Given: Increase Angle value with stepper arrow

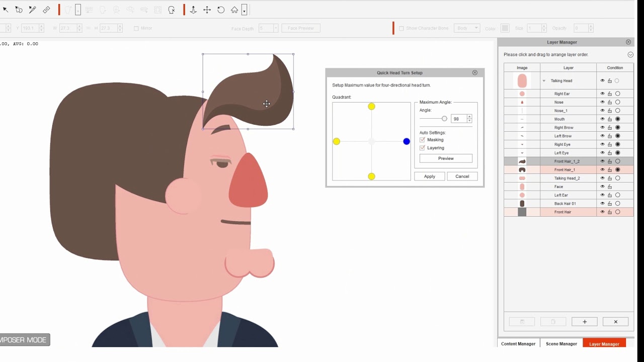Looking at the screenshot, I should tap(469, 117).
